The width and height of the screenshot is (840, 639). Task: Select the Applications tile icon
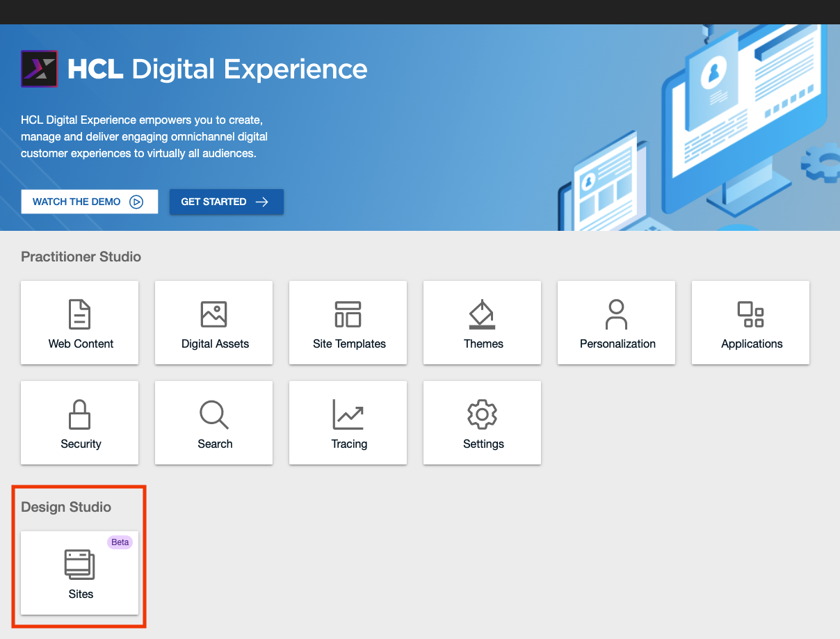coord(750,314)
